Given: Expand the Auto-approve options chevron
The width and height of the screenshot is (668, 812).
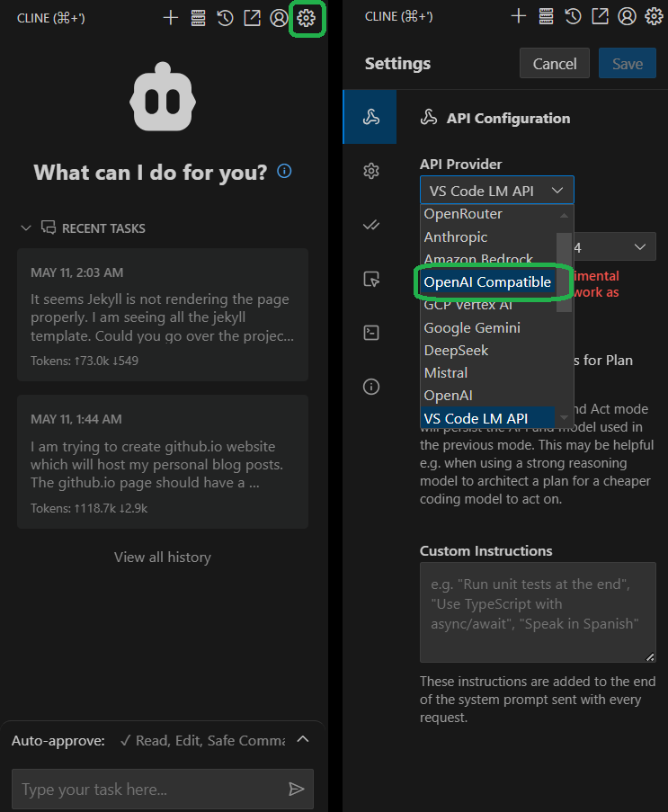Looking at the screenshot, I should click(303, 739).
